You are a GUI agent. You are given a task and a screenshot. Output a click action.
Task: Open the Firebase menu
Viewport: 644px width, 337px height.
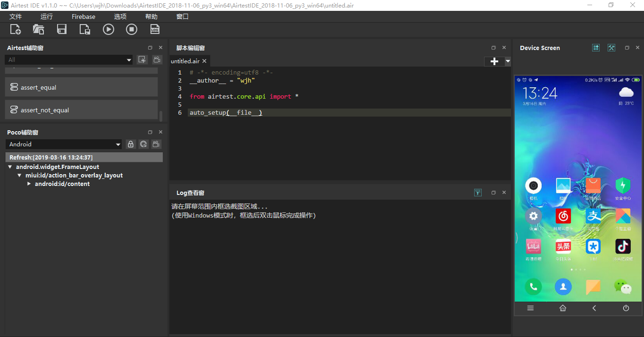(x=84, y=17)
